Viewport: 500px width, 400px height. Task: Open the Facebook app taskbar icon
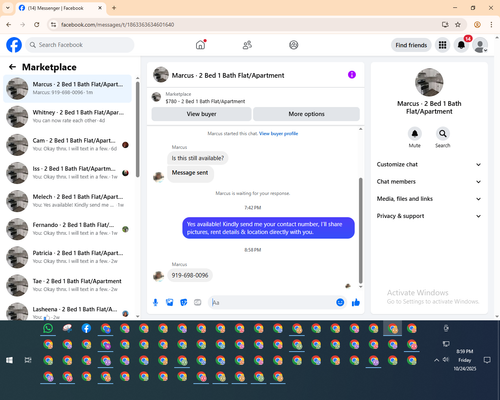86,328
